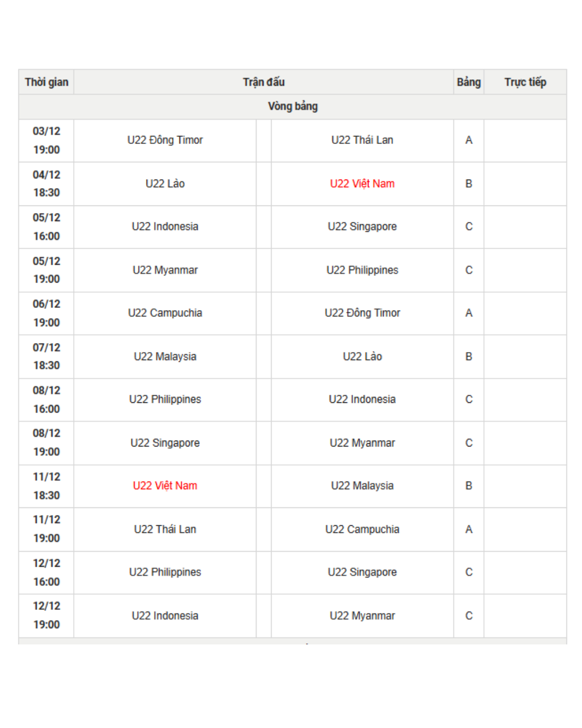The height and width of the screenshot is (728, 582).
Task: Click the "Trận đấu" column header
Action: point(264,82)
